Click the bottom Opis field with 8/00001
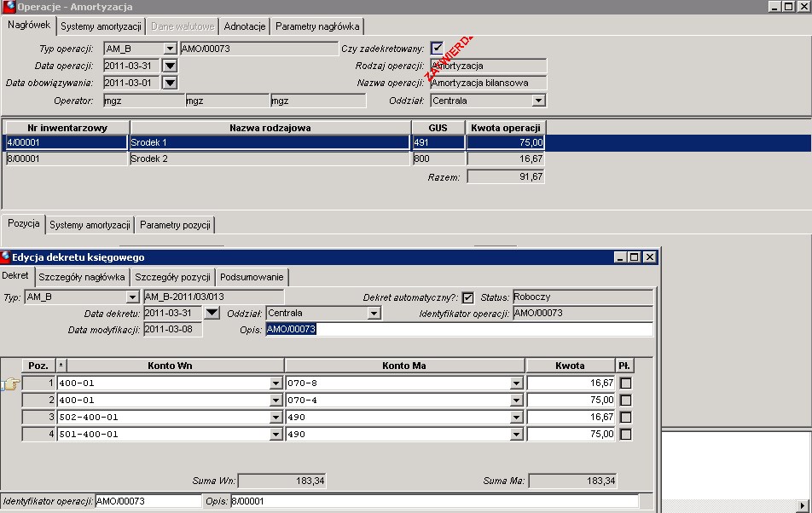The height and width of the screenshot is (513, 812). pos(434,501)
